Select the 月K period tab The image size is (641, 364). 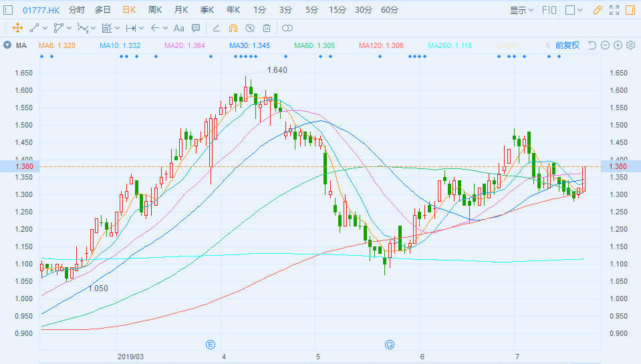[181, 10]
